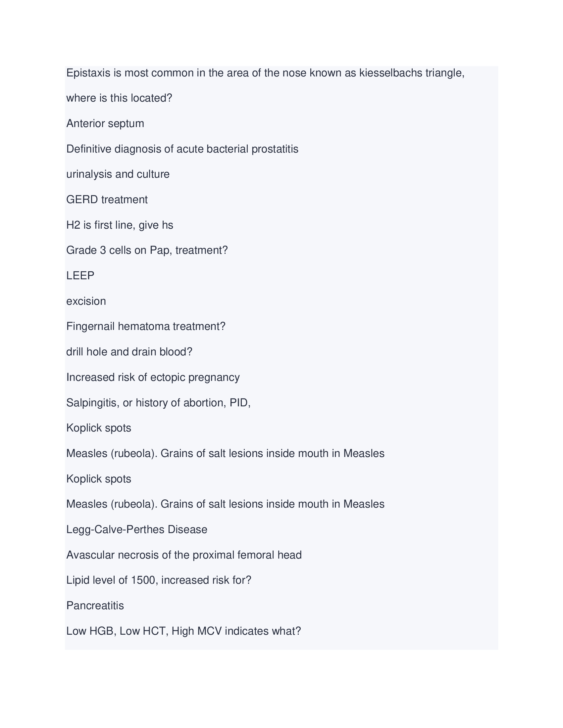Click the 'Anterior septum' answer text
The image size is (563, 728).
[x=105, y=124]
